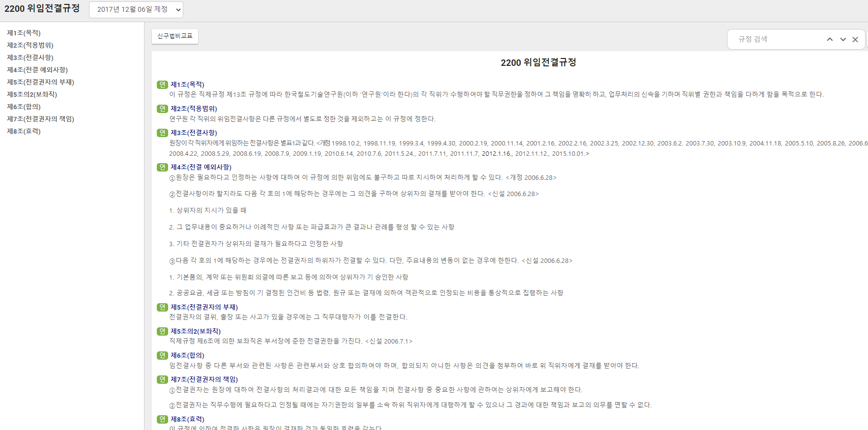
Task: Go to next search result with down arrow
Action: 843,39
